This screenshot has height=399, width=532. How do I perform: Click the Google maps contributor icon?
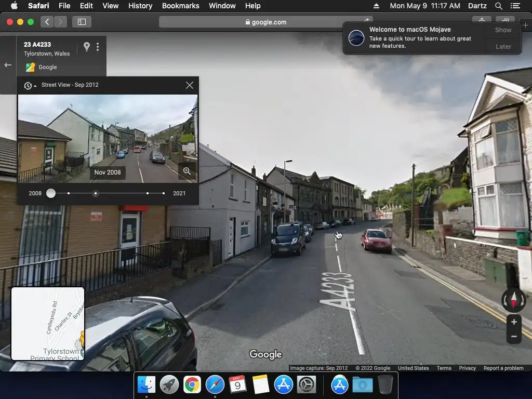point(30,67)
